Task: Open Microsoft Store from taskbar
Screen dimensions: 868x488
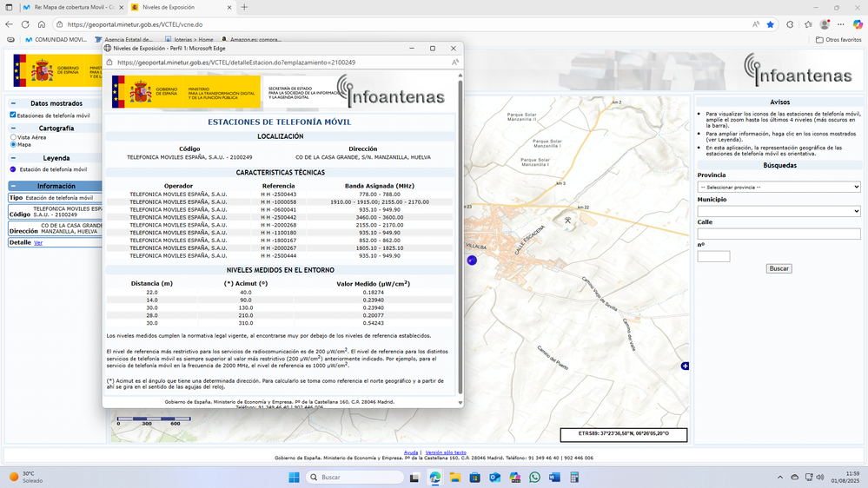Action: [x=474, y=477]
